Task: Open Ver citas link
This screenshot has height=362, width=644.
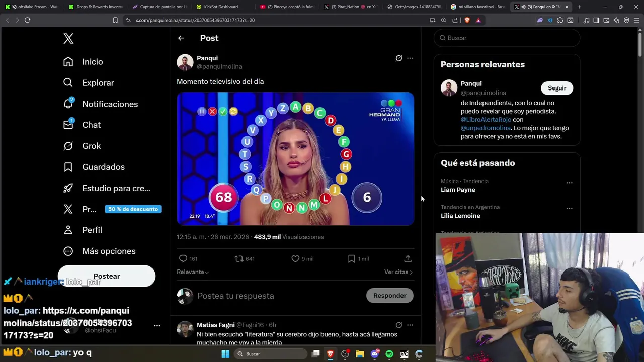Action: click(x=398, y=272)
